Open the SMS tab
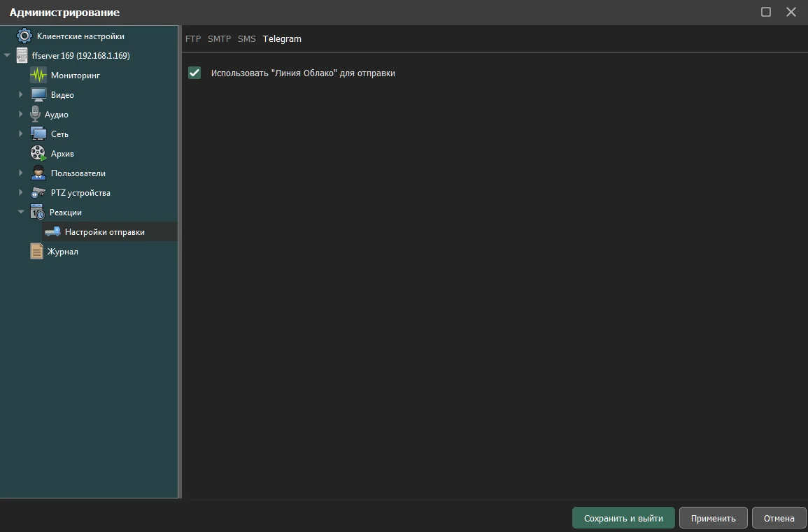Screen dimensions: 808x532 [x=247, y=39]
